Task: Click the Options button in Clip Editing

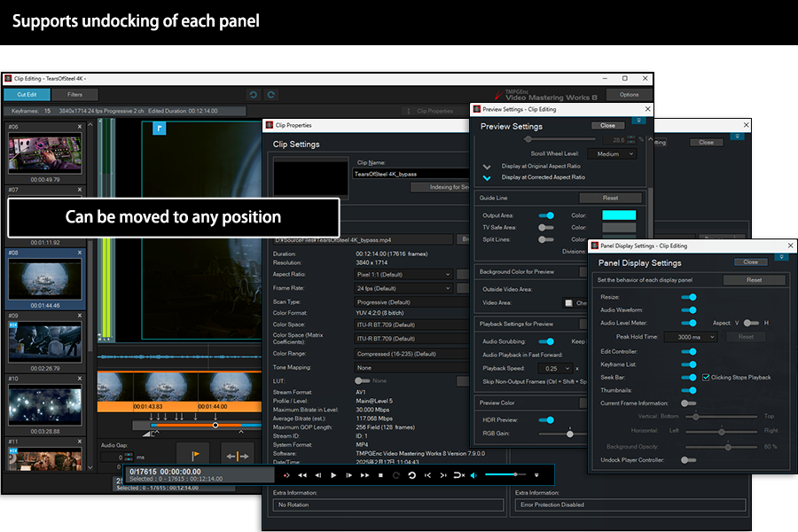Action: pos(629,95)
